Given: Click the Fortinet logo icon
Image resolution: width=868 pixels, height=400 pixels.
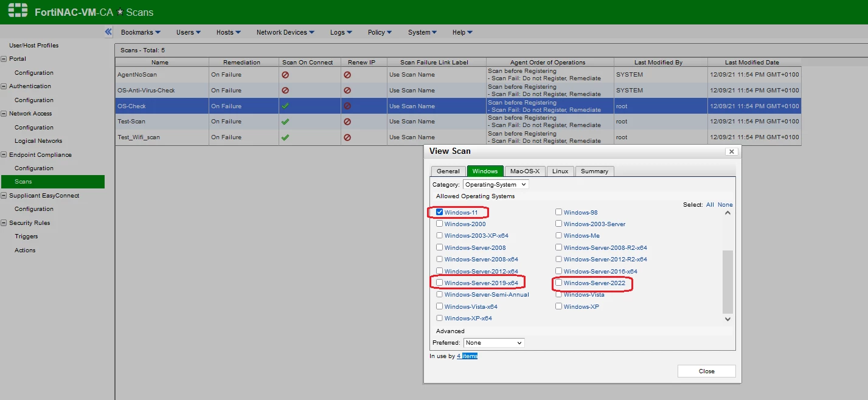Looking at the screenshot, I should [18, 11].
